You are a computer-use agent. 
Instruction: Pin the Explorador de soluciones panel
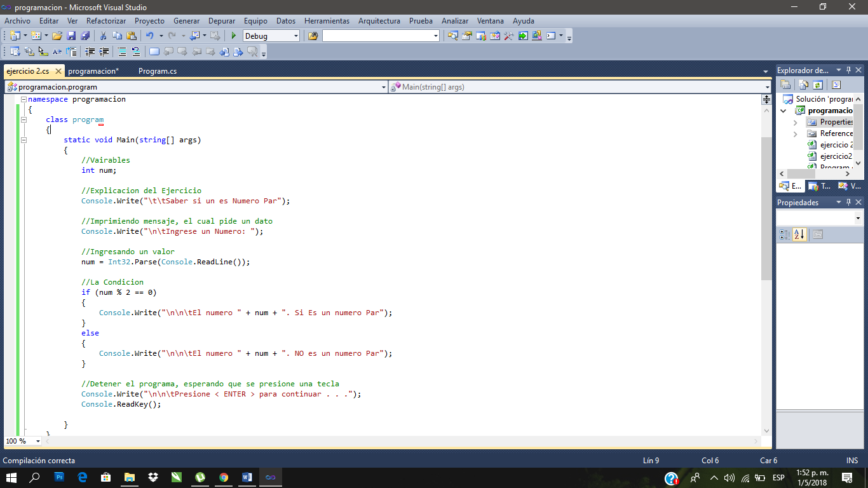point(848,70)
